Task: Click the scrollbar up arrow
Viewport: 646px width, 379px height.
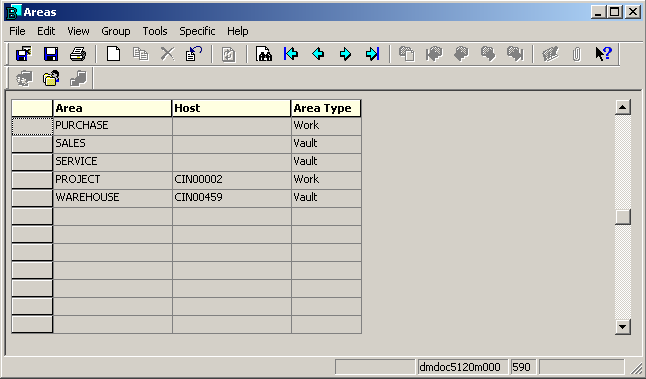Action: (x=623, y=107)
